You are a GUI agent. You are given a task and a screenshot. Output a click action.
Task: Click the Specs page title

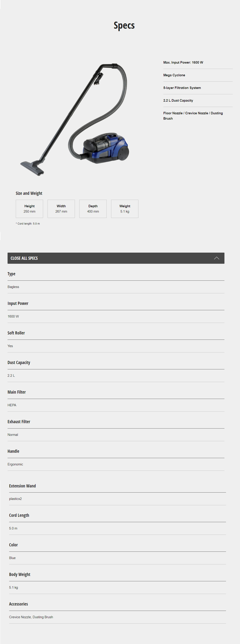tap(124, 26)
